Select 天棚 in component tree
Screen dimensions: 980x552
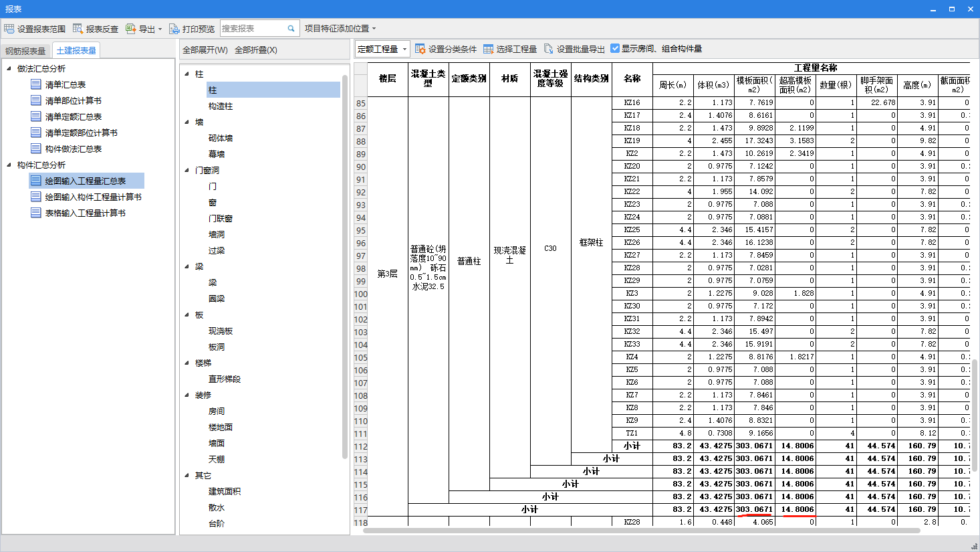tap(217, 459)
